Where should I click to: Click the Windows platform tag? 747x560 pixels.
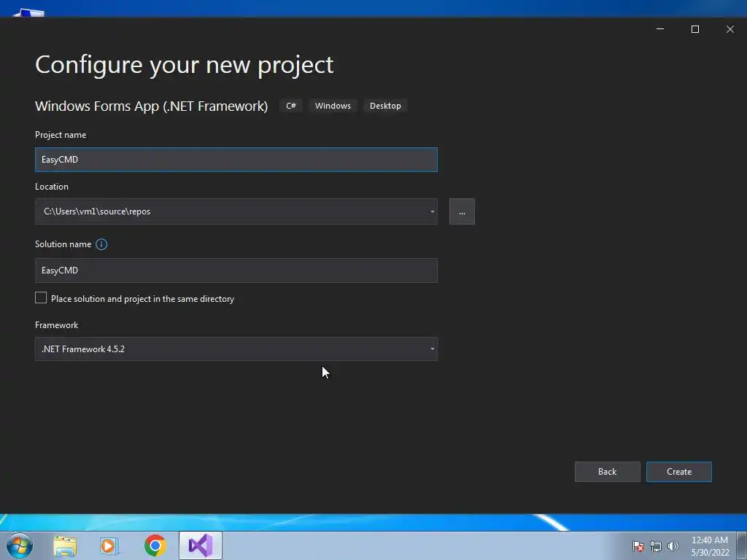[x=333, y=106]
